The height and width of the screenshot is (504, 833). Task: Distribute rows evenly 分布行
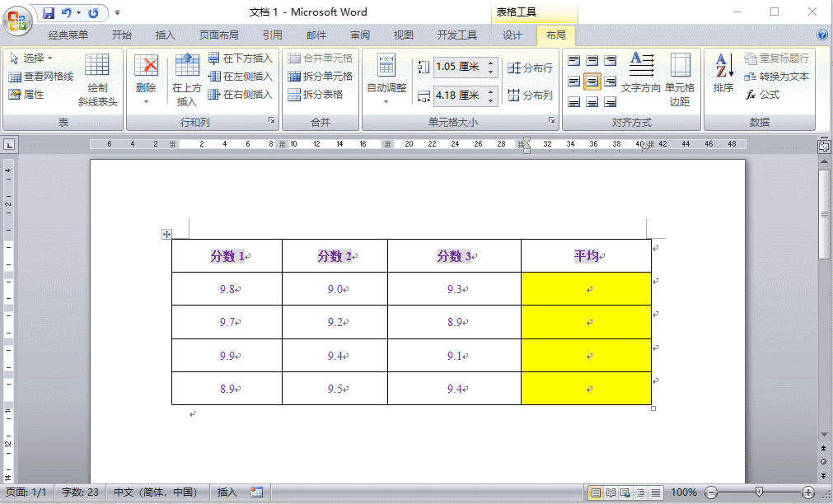tap(530, 68)
